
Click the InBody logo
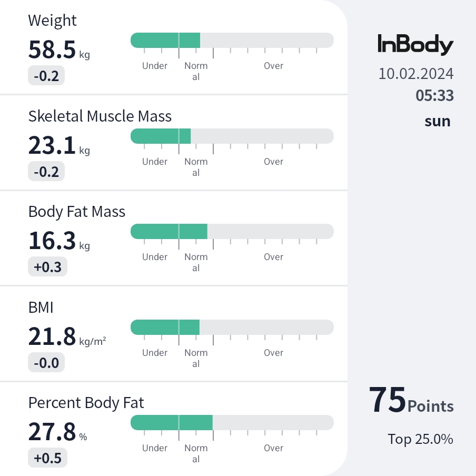coord(415,45)
